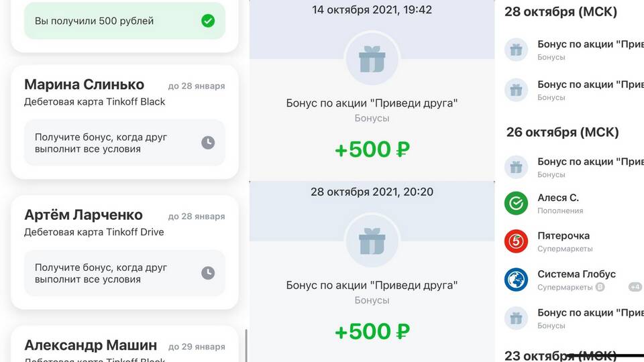Screen dimensions: 644x362
Task: Click the green checkmark beside 'Вы получили 500 рублей'
Action: [x=208, y=21]
